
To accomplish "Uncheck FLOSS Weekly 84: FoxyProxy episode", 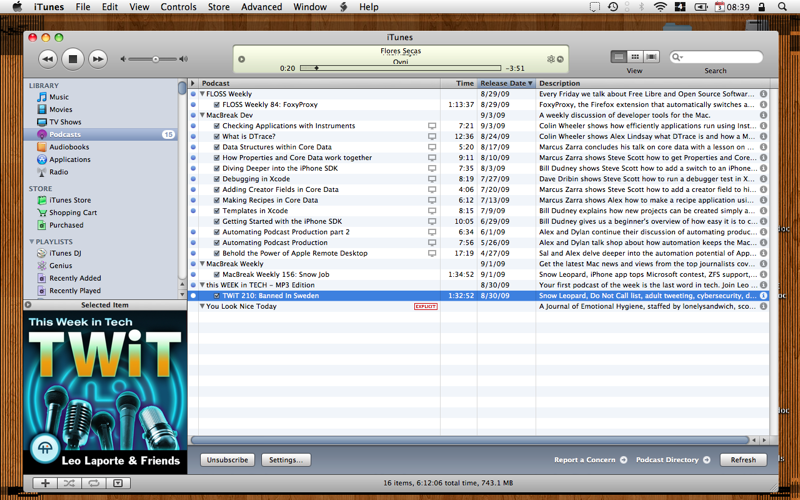I will (x=217, y=105).
